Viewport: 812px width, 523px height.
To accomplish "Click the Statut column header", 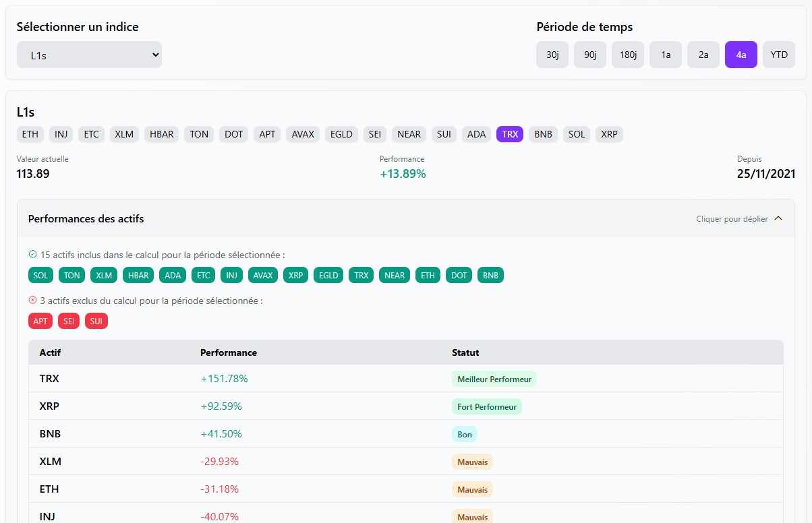I will (x=465, y=352).
